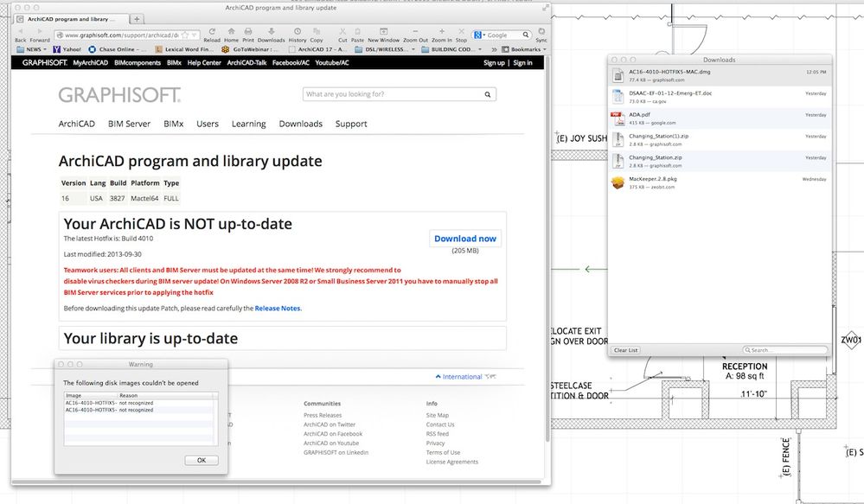The height and width of the screenshot is (504, 864).
Task: Open the Support site menu
Action: pyautogui.click(x=351, y=124)
